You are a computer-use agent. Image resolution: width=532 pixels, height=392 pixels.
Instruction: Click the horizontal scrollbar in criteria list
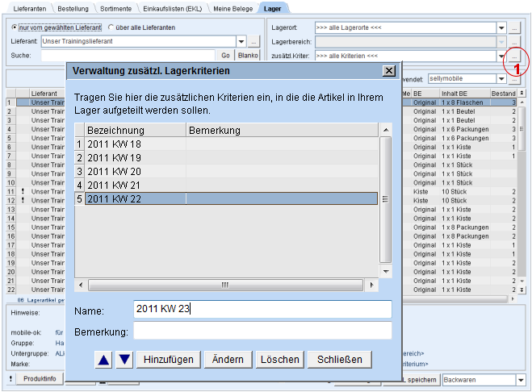[225, 285]
